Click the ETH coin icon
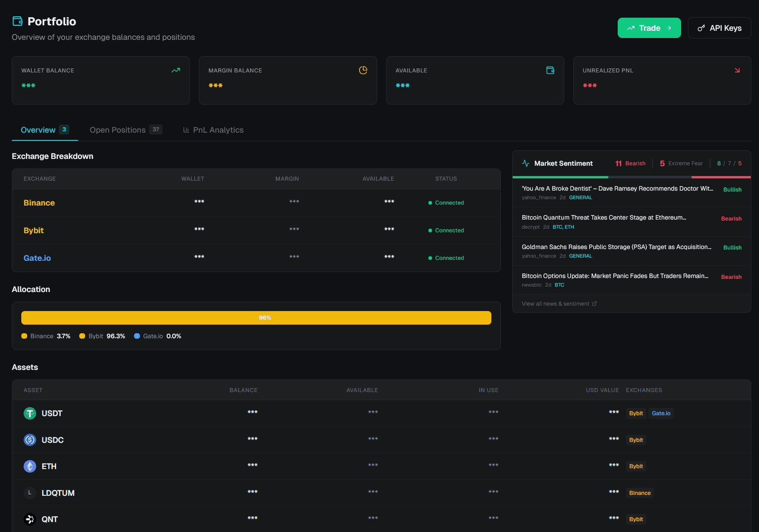The image size is (759, 532). click(x=30, y=466)
